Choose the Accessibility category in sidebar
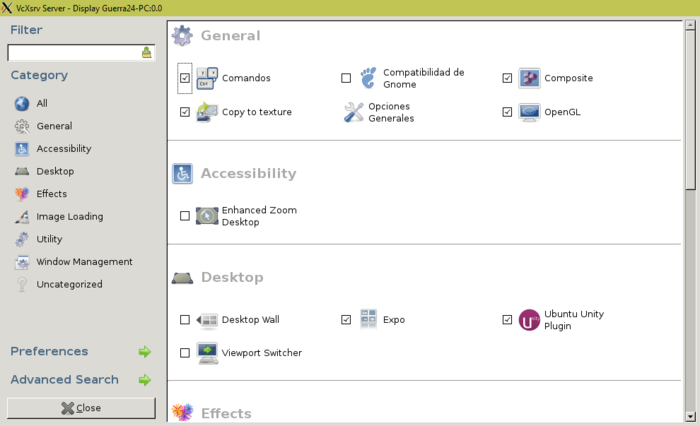 pyautogui.click(x=63, y=149)
